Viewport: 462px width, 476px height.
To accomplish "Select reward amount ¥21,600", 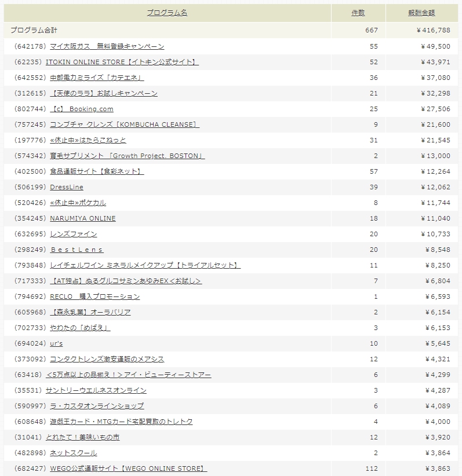I will point(435,125).
